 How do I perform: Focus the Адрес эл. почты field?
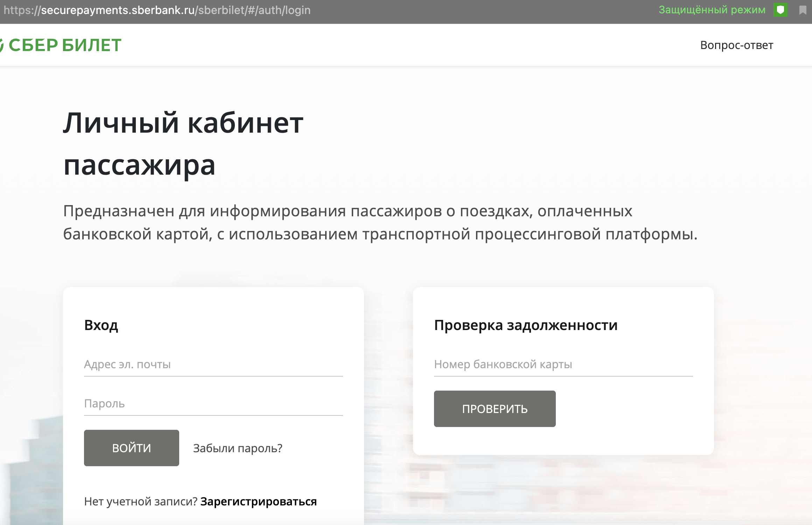(x=213, y=365)
